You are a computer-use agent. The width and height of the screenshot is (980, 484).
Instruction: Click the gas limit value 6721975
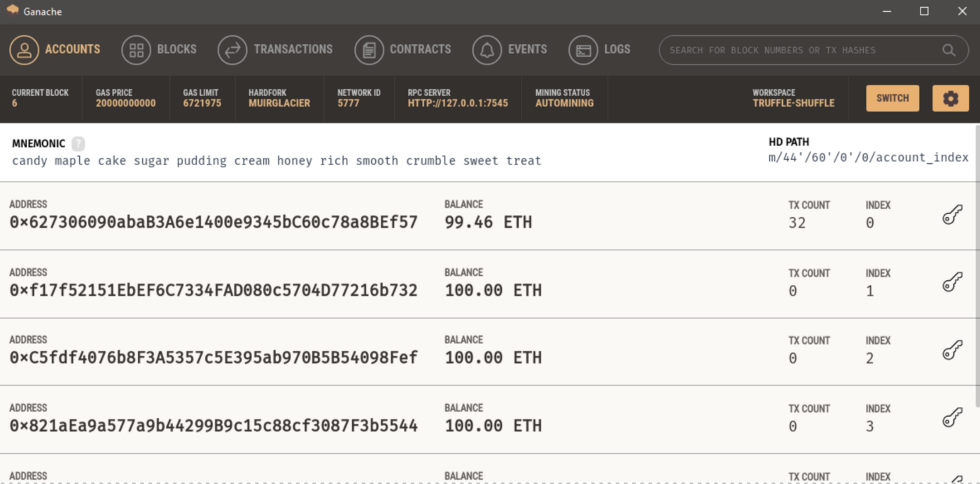tap(202, 103)
